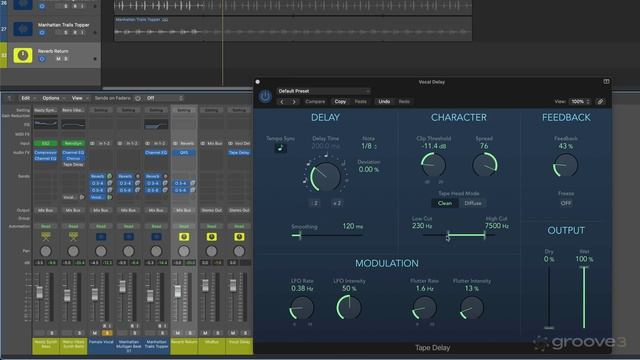Select Clean tape head mode
The height and width of the screenshot is (360, 640).
(x=444, y=203)
